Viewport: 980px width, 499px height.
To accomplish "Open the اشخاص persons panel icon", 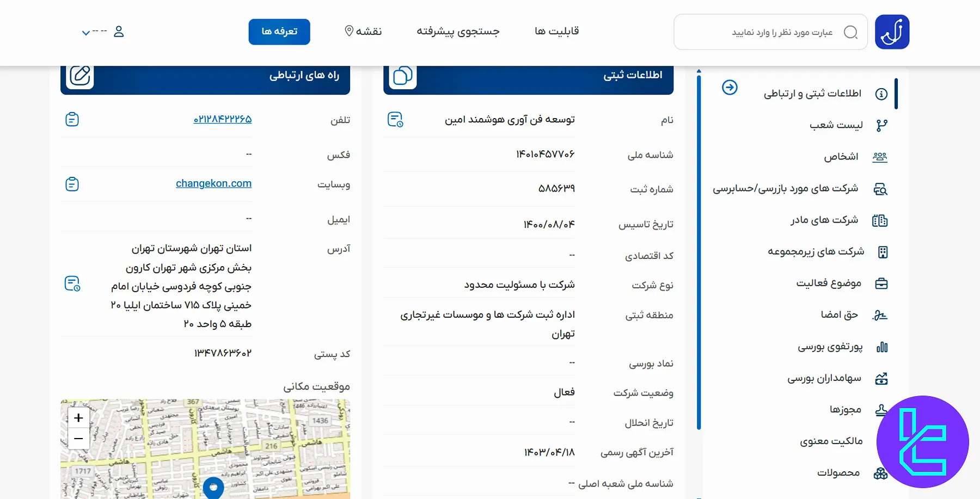I will coord(880,156).
